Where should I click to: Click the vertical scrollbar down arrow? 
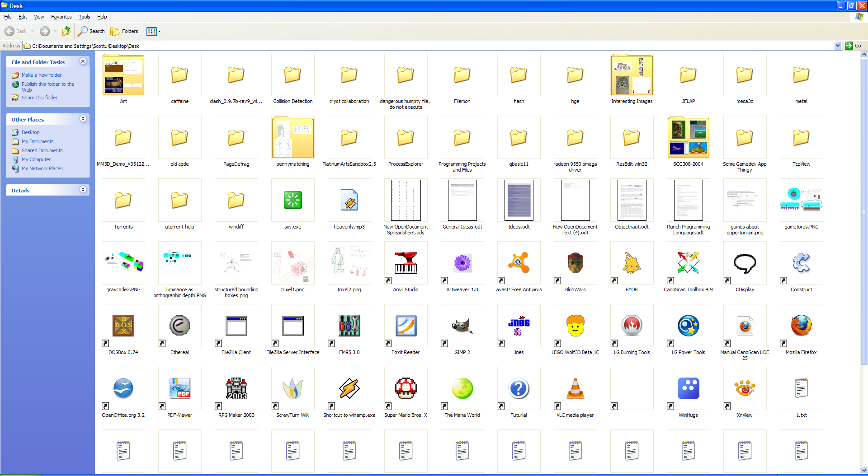point(864,470)
